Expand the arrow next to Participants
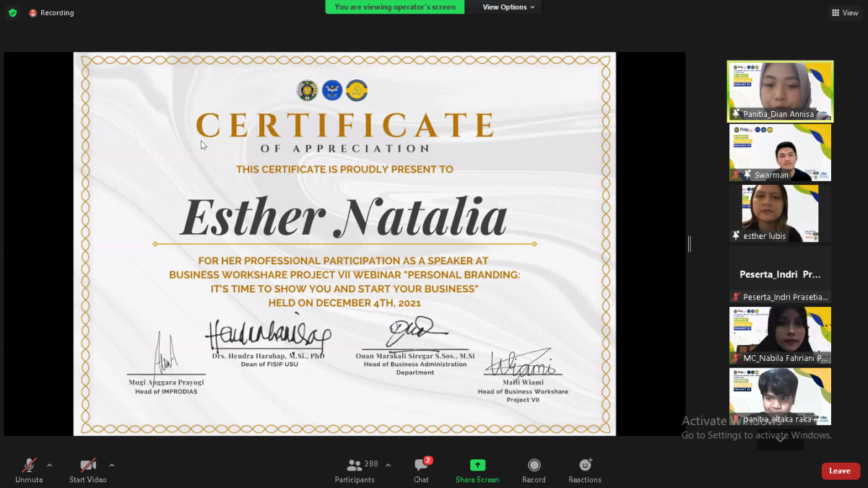 point(388,465)
